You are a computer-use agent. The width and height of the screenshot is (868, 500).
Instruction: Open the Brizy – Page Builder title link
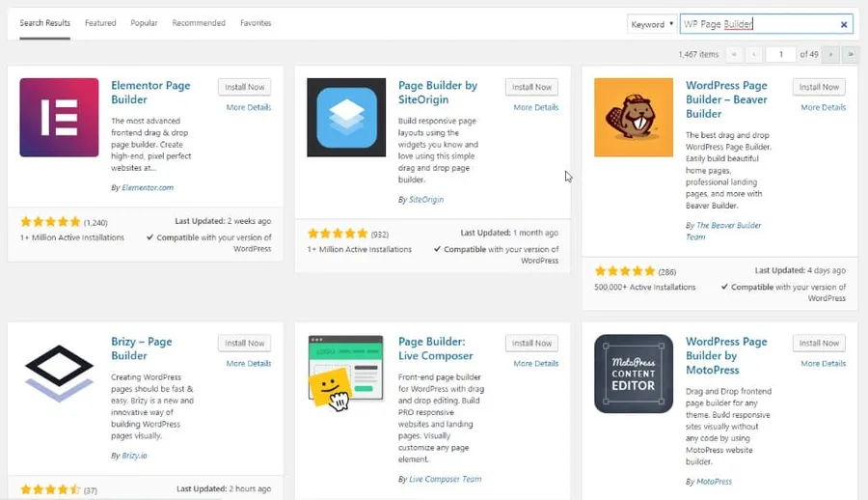click(142, 348)
